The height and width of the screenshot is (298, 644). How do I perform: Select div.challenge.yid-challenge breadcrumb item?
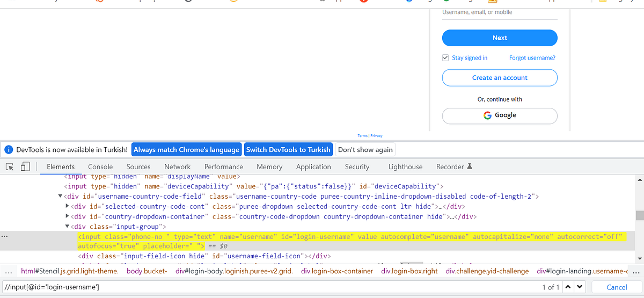pyautogui.click(x=487, y=272)
